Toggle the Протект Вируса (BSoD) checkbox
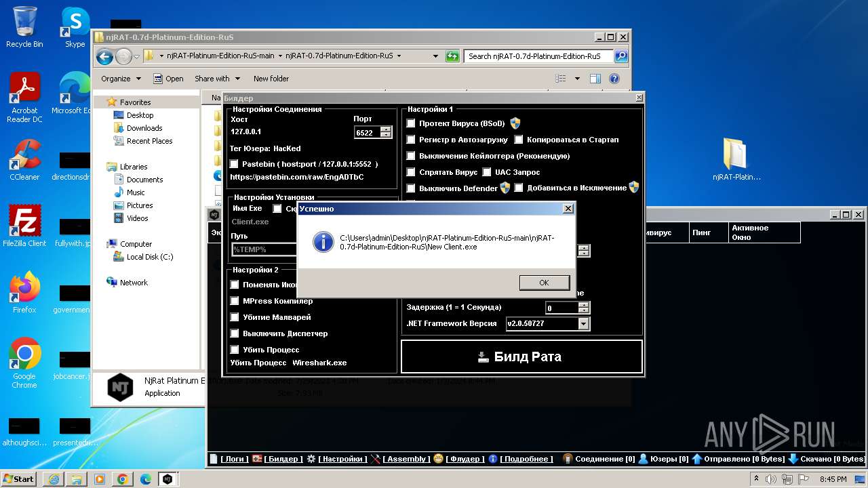The width and height of the screenshot is (868, 488). click(x=411, y=123)
